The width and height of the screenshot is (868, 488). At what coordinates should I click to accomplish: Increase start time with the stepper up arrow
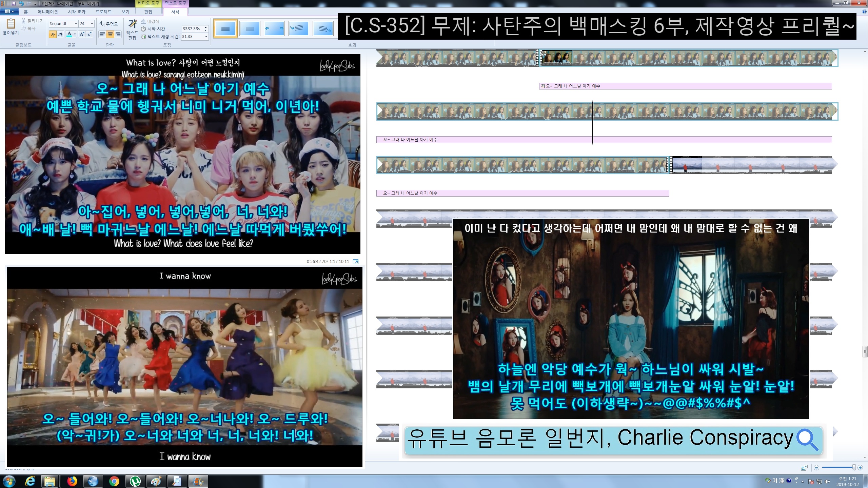(x=206, y=27)
